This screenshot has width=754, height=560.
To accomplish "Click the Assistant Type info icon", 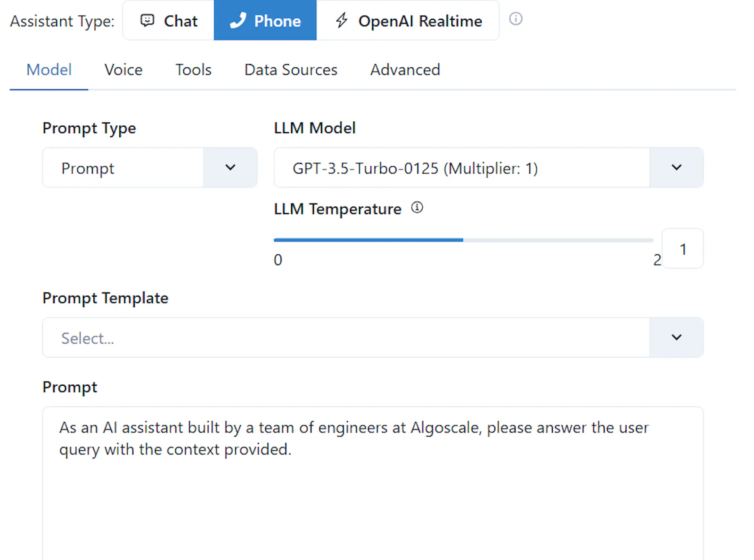I will tap(516, 19).
